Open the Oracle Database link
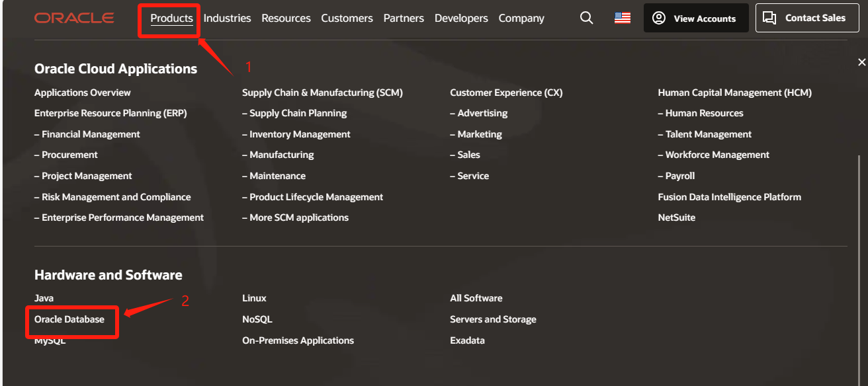Screen dimensions: 868x386 click(x=69, y=319)
